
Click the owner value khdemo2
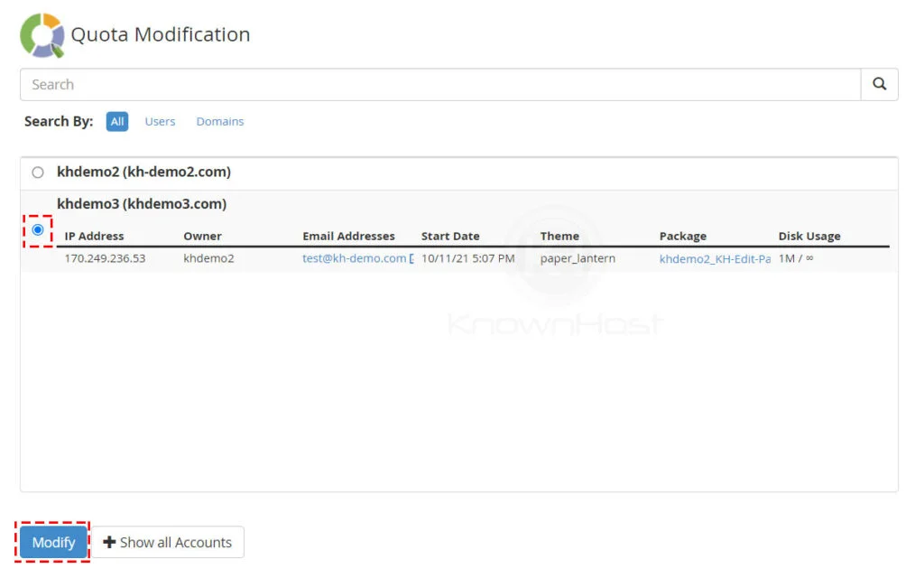point(208,258)
